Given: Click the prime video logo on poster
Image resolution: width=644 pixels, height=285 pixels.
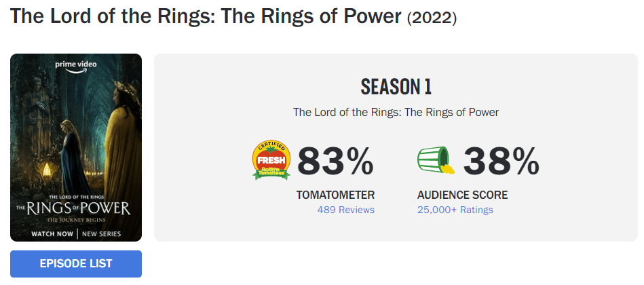Looking at the screenshot, I should [76, 66].
